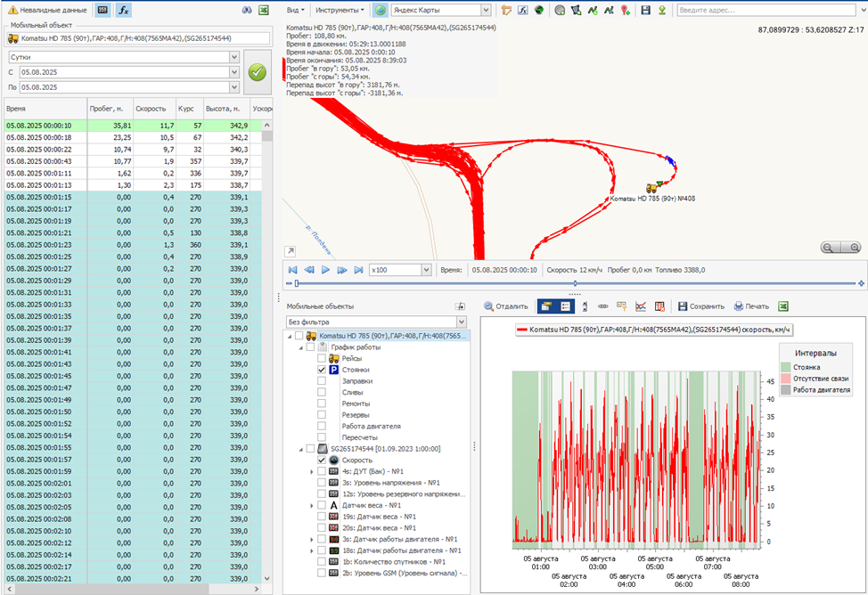Uncheck the Стоянки checkbox

[323, 370]
